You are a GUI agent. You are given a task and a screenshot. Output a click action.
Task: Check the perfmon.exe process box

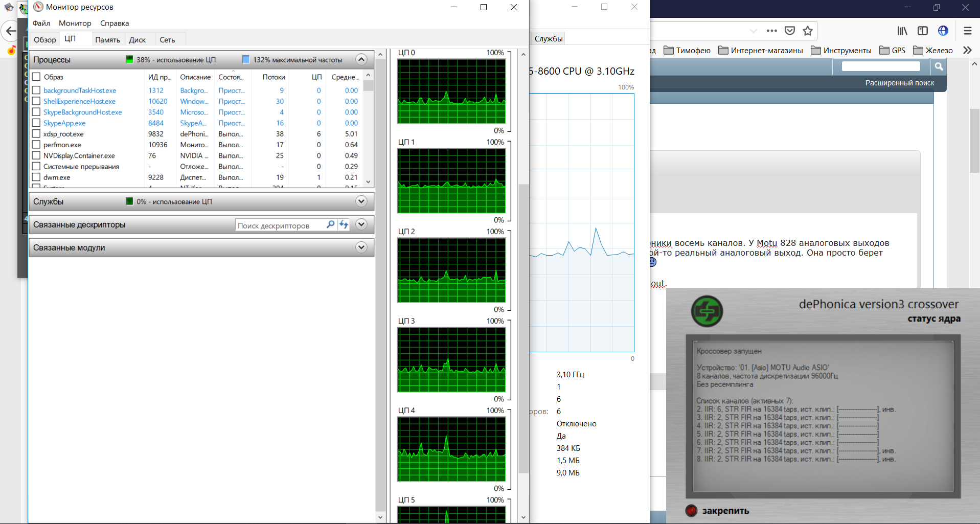click(x=36, y=145)
